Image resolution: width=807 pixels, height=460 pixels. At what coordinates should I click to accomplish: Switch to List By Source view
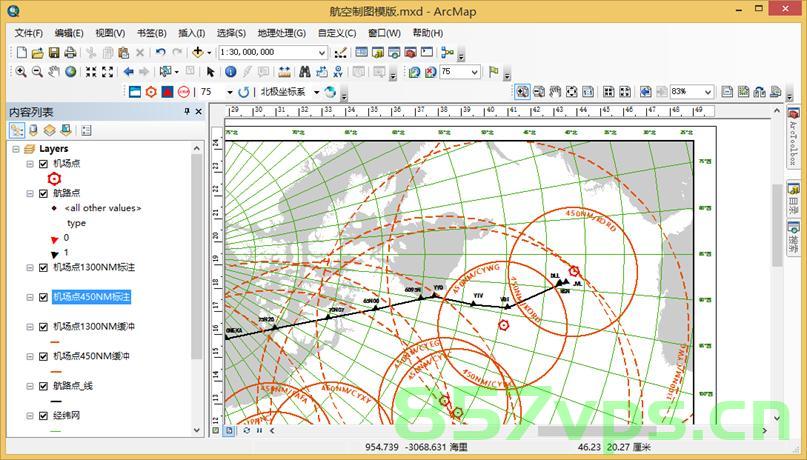[33, 130]
